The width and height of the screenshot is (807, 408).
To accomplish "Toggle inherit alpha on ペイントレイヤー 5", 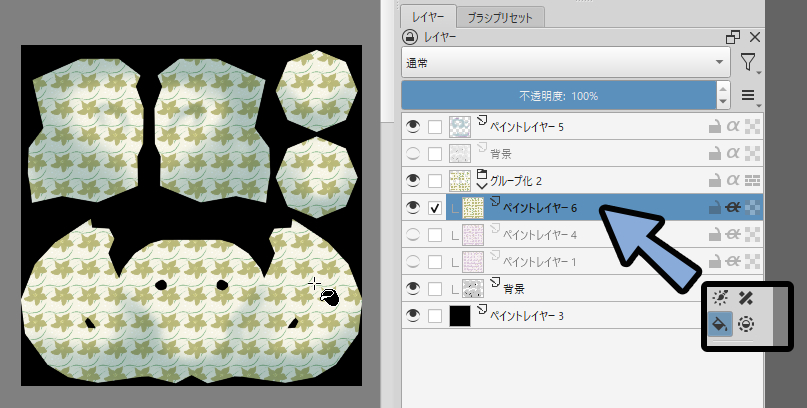I will pyautogui.click(x=733, y=127).
